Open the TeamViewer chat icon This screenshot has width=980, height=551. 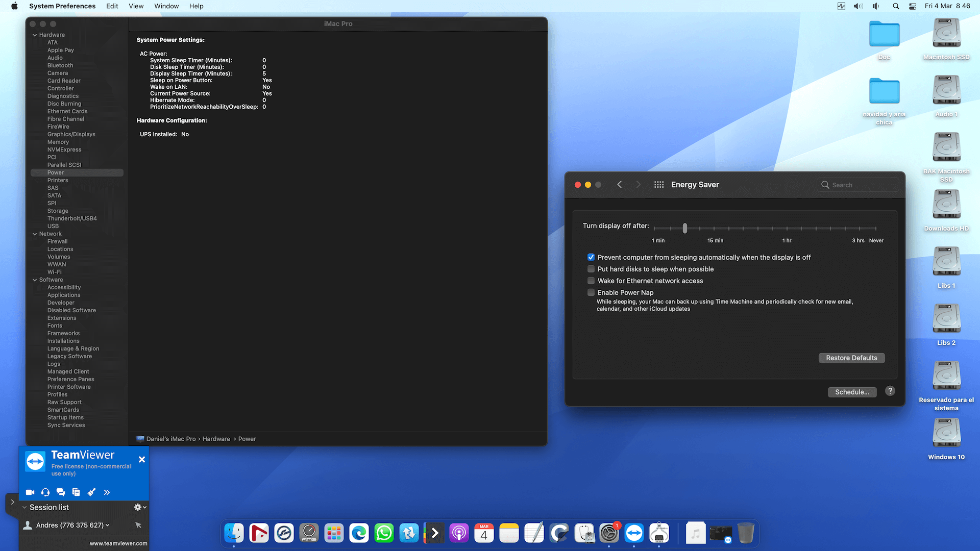(61, 492)
